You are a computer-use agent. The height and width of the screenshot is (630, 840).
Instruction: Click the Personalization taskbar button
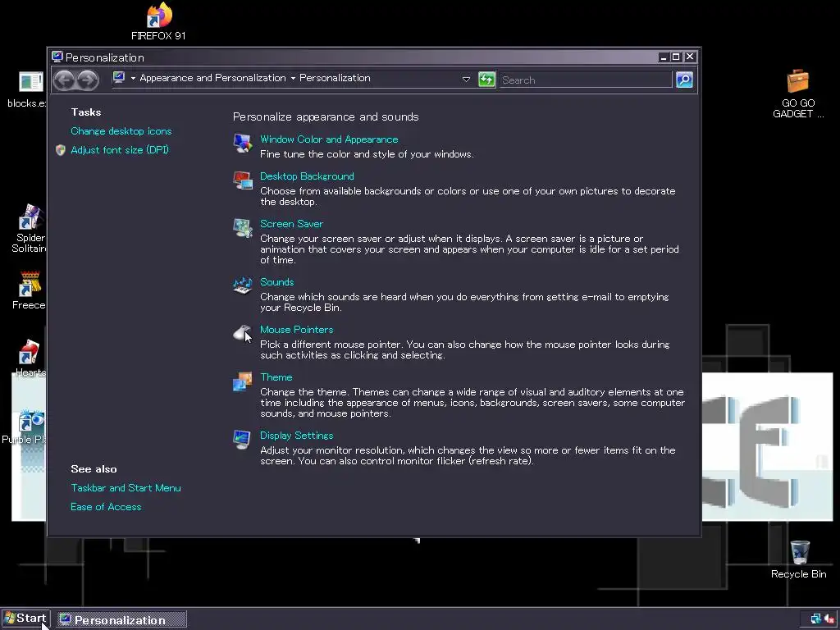click(121, 619)
